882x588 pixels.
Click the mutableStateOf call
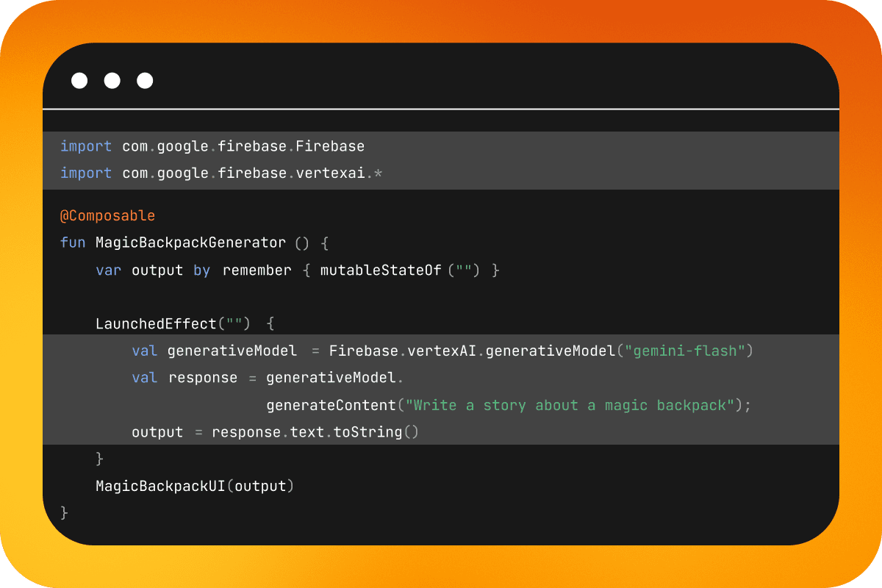381,270
